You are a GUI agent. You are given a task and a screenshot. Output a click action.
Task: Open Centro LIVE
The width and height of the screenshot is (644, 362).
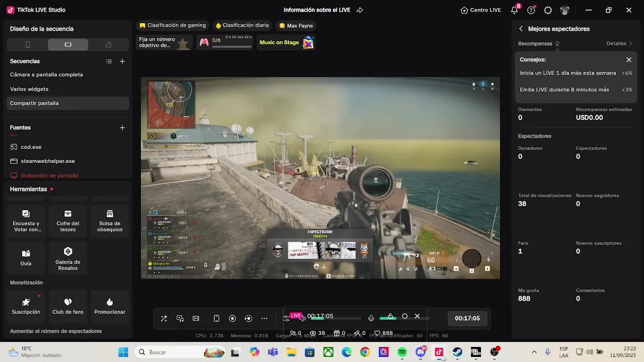click(480, 10)
